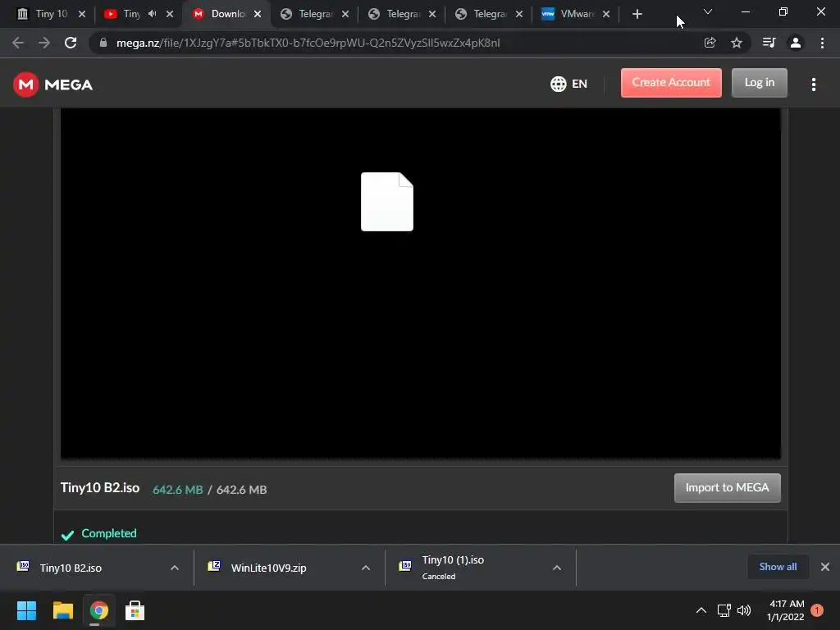Click Create Account button
This screenshot has height=630, width=840.
coord(671,83)
